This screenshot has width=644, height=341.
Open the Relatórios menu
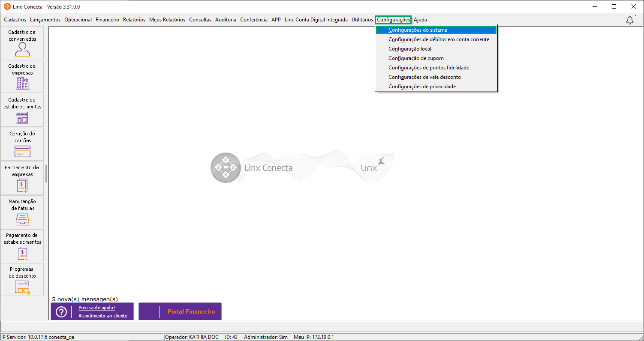click(134, 20)
